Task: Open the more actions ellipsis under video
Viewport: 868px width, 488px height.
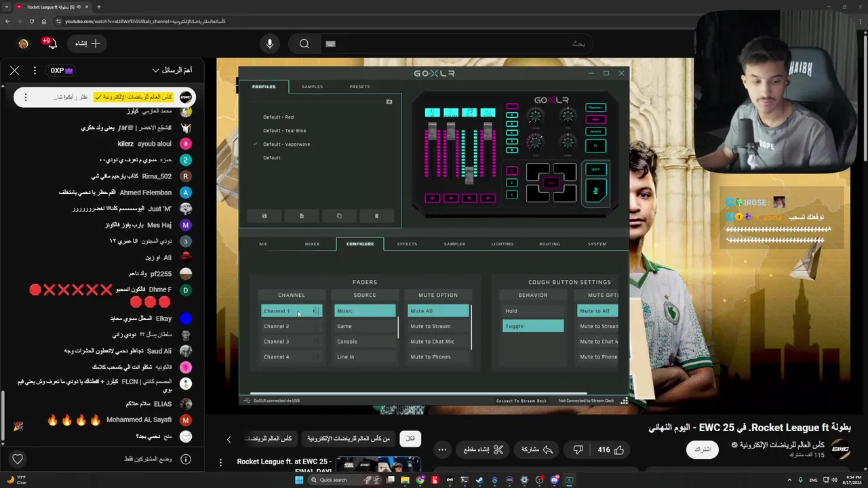Action: coord(442,449)
